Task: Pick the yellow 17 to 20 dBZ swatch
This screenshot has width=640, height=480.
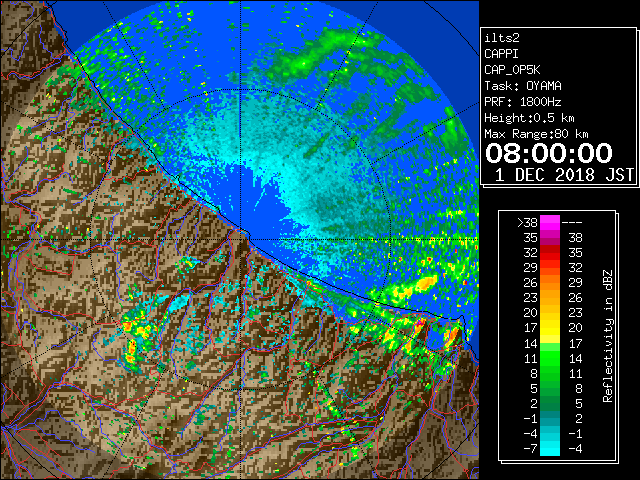Action: click(550, 328)
